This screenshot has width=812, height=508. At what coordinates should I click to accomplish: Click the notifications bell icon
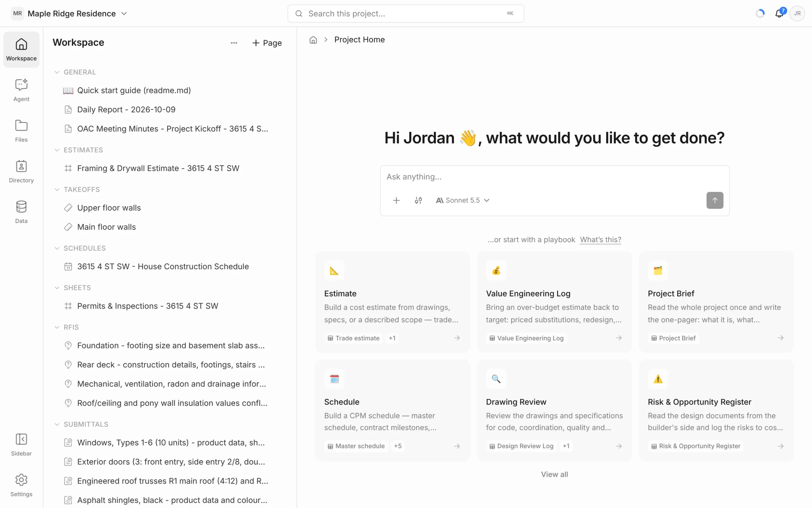coord(779,13)
